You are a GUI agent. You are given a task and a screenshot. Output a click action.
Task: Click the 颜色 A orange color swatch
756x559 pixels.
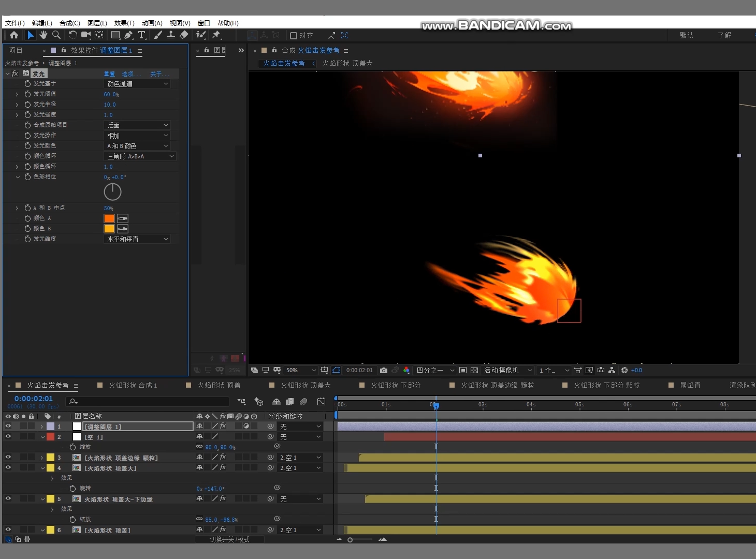(x=109, y=218)
